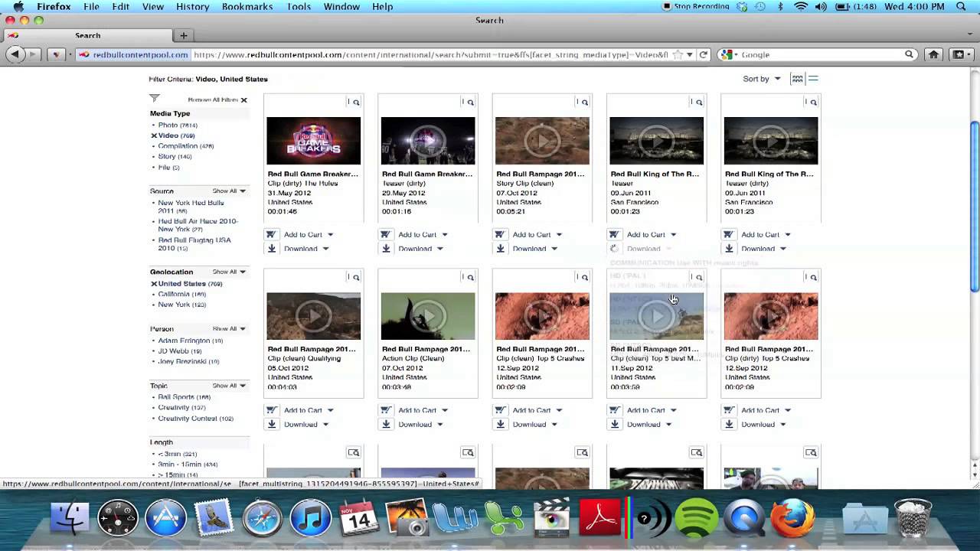This screenshot has width=980, height=551.
Task: Click the cart icon under Clip (dirty) The Rules
Action: (272, 234)
